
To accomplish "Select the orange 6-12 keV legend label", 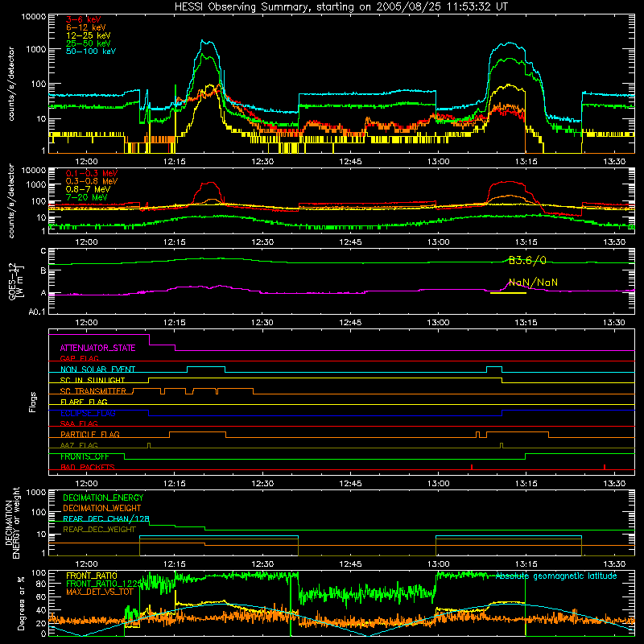I will coord(85,27).
